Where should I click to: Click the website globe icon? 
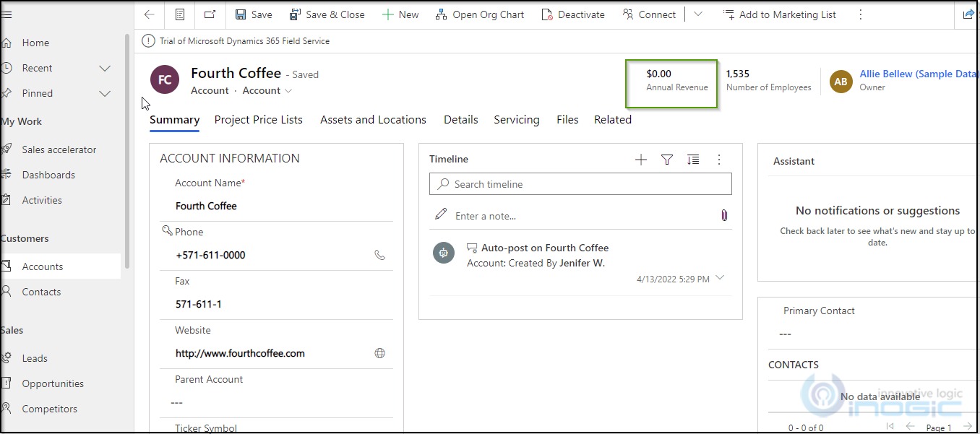[x=379, y=353]
